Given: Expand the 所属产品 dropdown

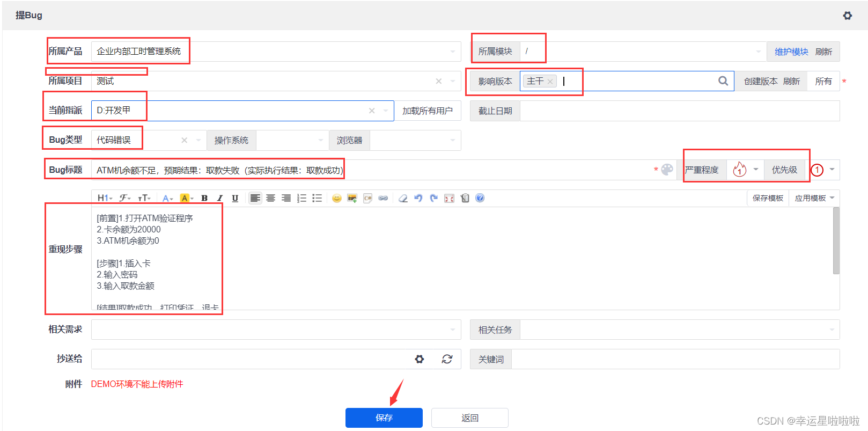Looking at the screenshot, I should (453, 52).
